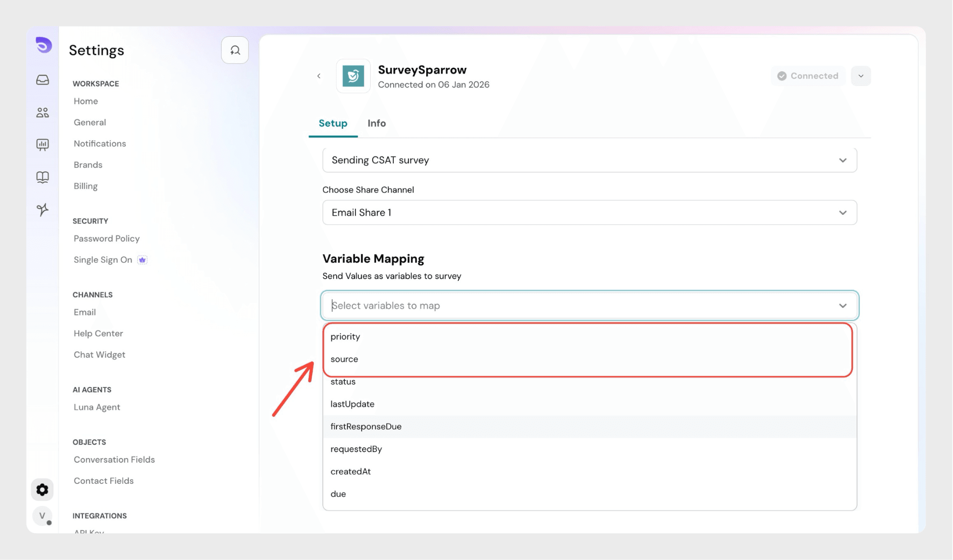Open the contacts people icon

tap(42, 113)
